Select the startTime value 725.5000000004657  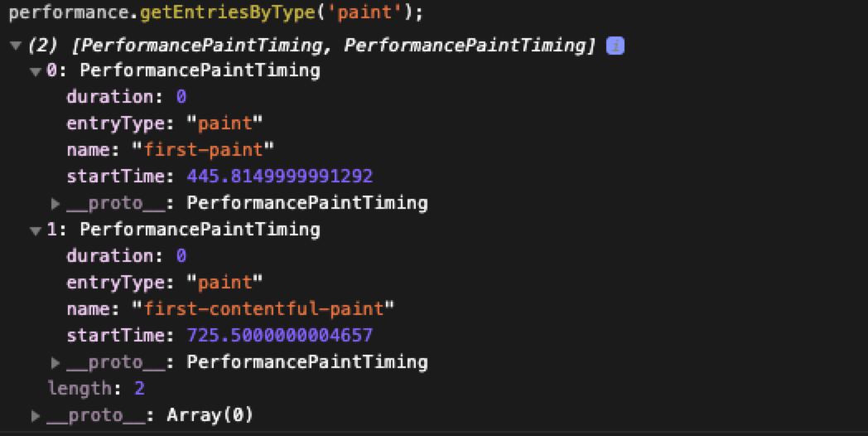tap(280, 335)
